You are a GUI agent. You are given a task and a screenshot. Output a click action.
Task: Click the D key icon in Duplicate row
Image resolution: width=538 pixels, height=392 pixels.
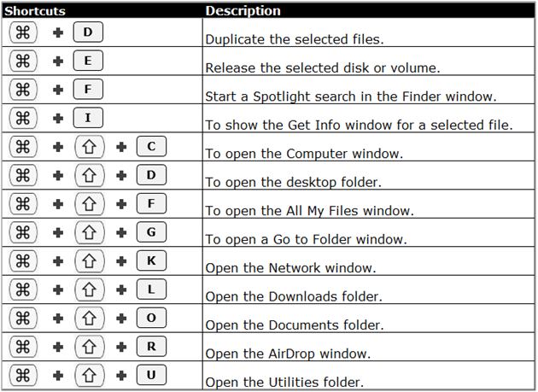click(88, 32)
